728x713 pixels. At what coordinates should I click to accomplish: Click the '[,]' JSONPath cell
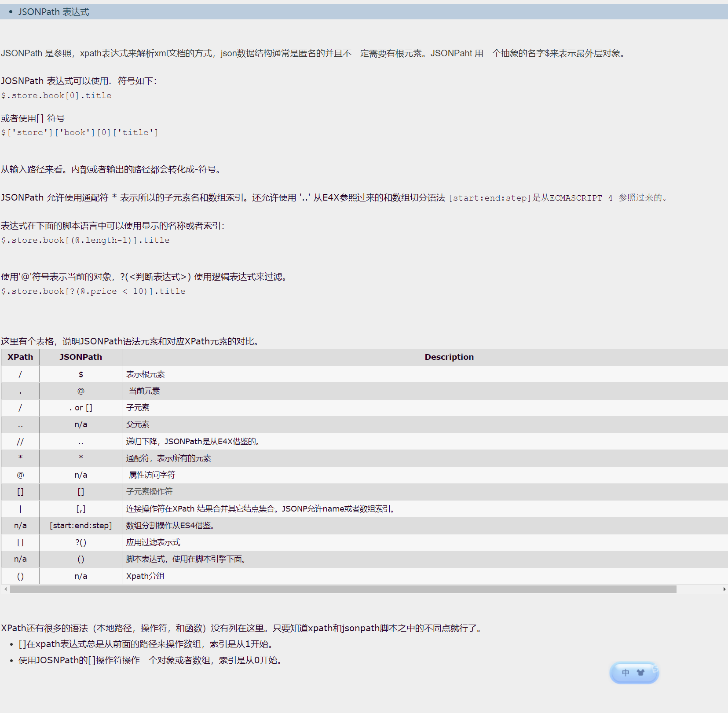81,509
